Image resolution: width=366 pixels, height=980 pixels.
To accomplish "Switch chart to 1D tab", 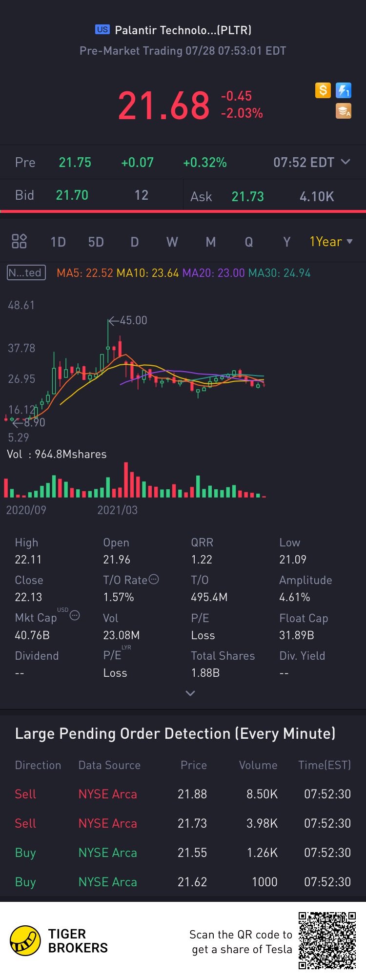I will click(58, 242).
